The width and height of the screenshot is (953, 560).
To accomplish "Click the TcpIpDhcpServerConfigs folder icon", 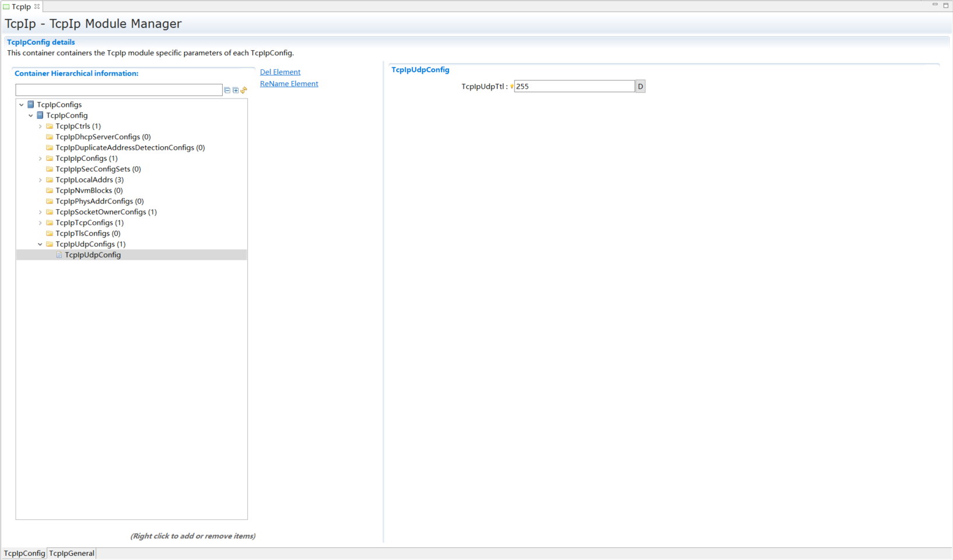I will [x=50, y=137].
